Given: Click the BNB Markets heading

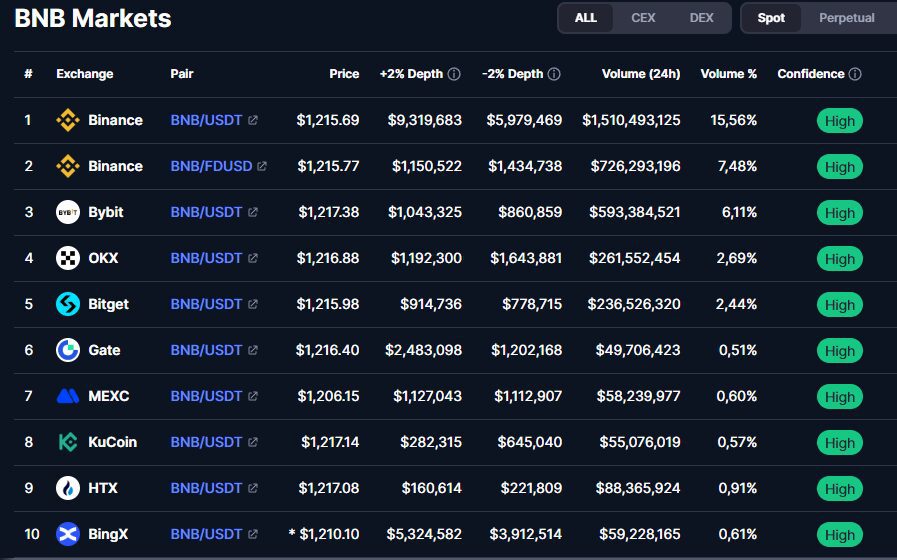Looking at the screenshot, I should click(x=93, y=18).
